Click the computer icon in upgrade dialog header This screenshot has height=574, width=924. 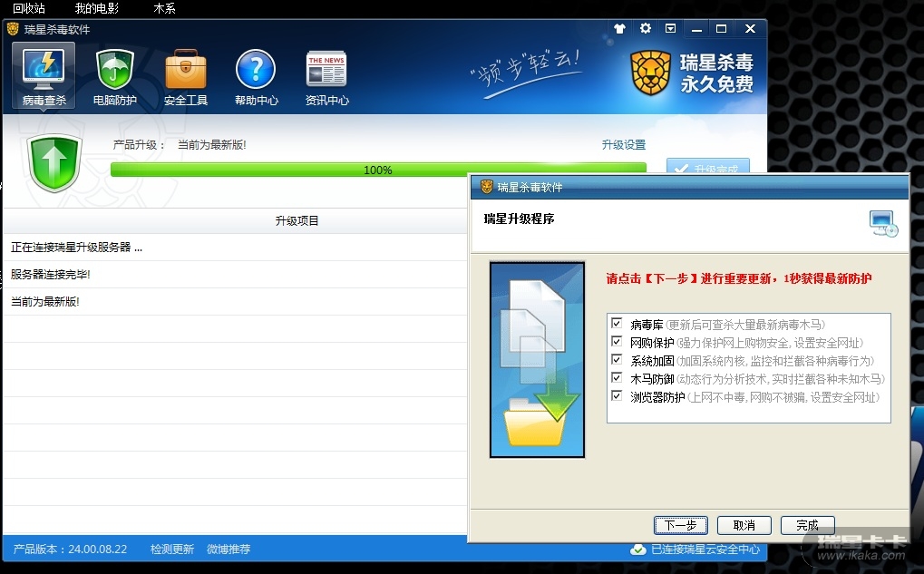pyautogui.click(x=883, y=224)
